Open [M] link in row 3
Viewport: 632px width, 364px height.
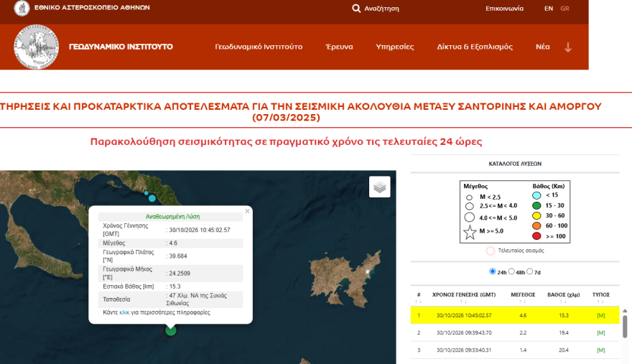click(600, 350)
